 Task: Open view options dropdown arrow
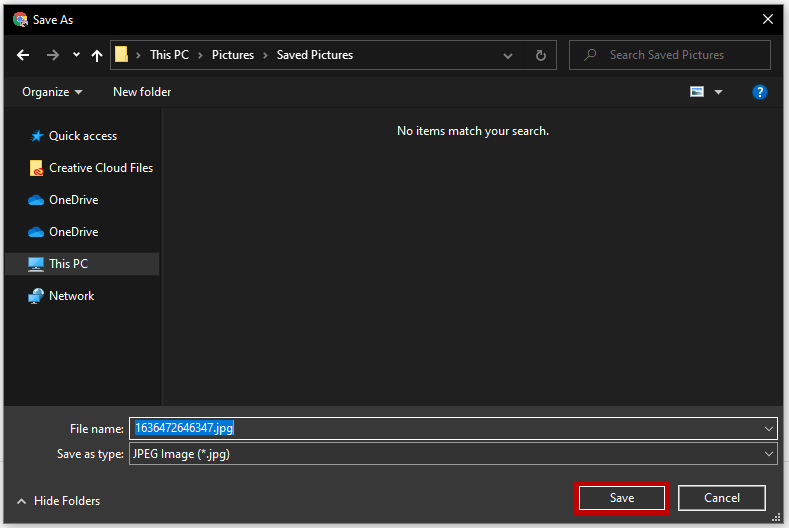point(718,92)
